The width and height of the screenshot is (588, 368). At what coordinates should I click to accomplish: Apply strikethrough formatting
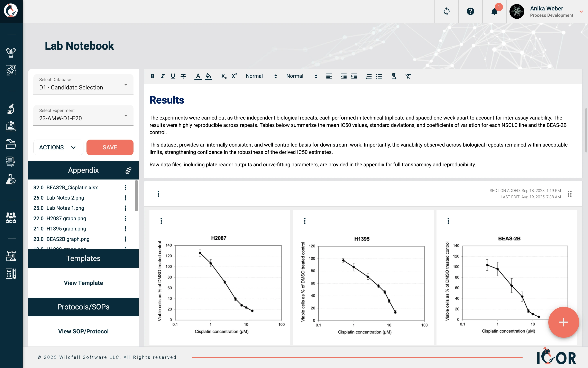point(183,76)
